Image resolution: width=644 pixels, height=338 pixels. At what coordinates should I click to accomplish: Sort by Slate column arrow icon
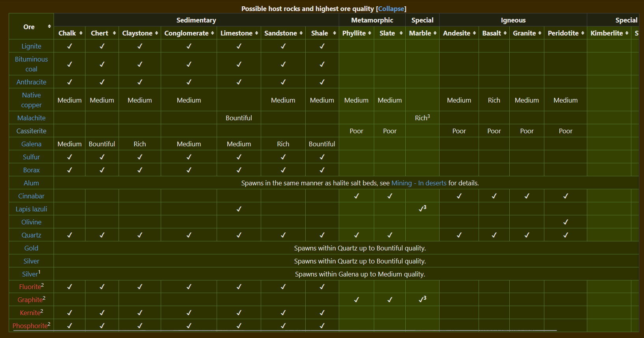click(x=401, y=33)
